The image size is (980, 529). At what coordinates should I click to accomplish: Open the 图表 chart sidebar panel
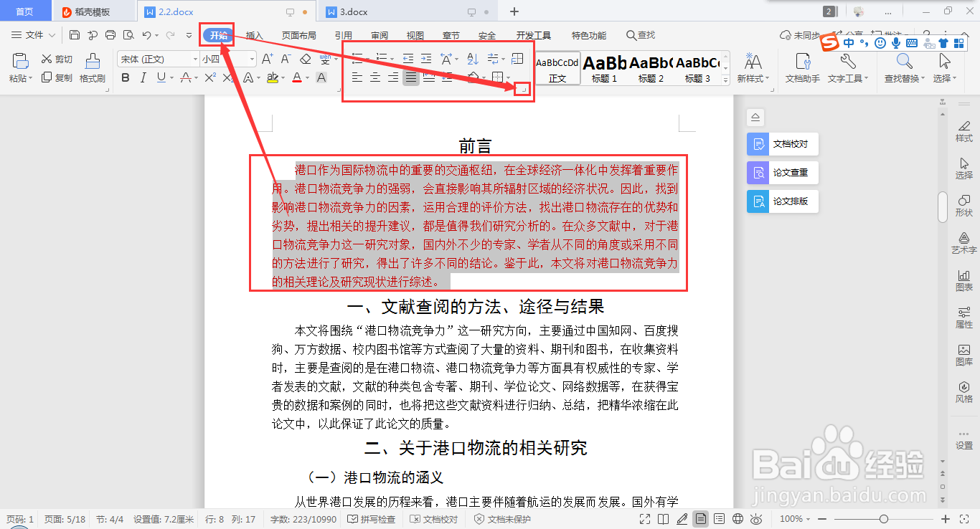tap(964, 280)
